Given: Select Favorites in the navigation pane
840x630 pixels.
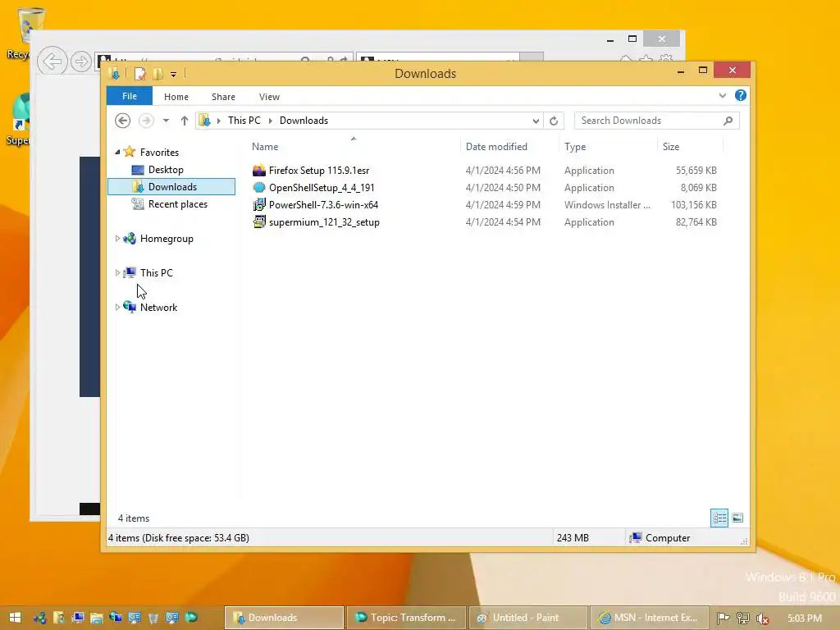Looking at the screenshot, I should click(159, 152).
